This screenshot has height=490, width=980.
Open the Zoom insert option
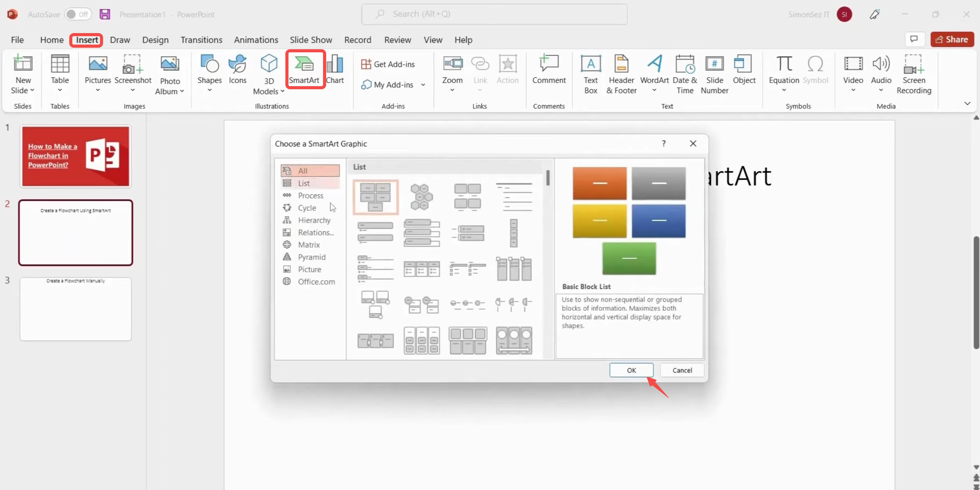coord(452,74)
